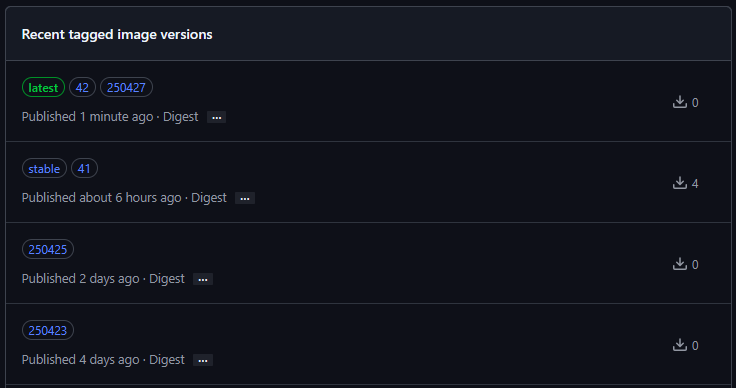Expand digest ellipsis for latest image version
Image resolution: width=736 pixels, height=388 pixels.
coord(216,117)
